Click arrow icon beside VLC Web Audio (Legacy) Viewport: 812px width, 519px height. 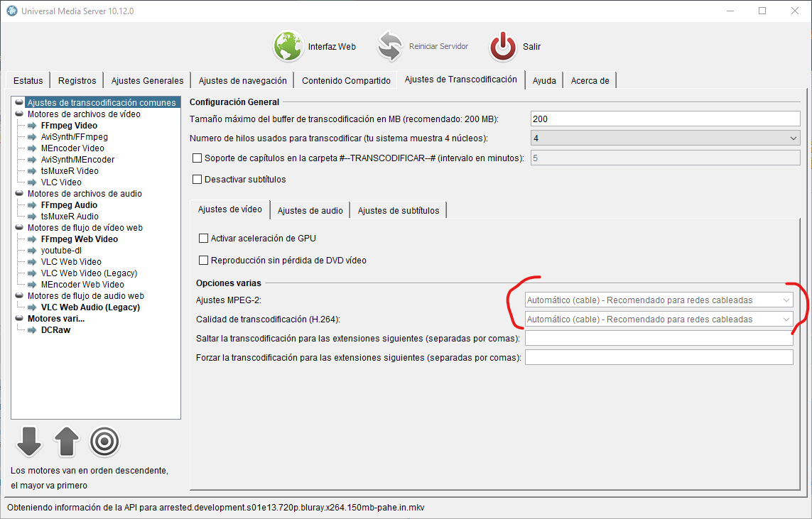tap(32, 307)
